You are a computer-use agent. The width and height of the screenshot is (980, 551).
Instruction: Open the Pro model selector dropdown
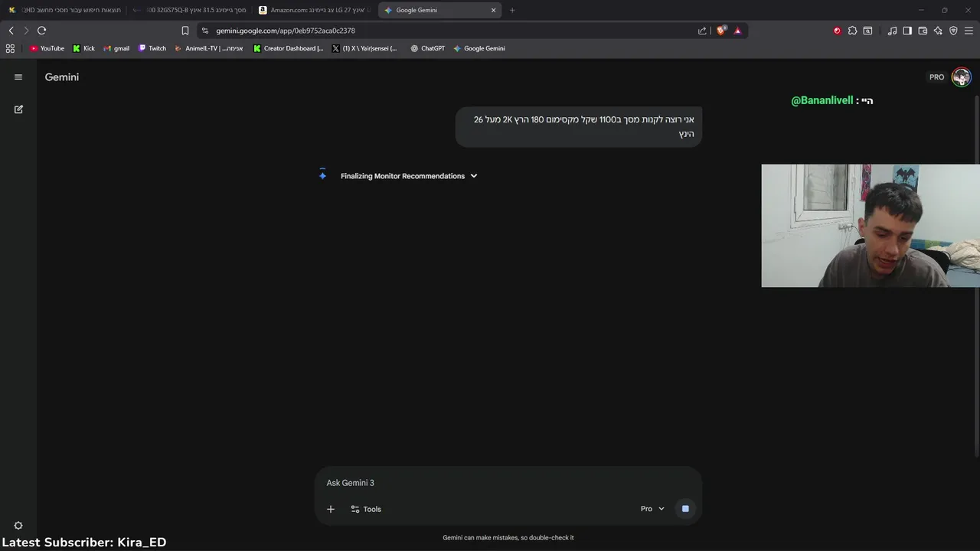652,509
